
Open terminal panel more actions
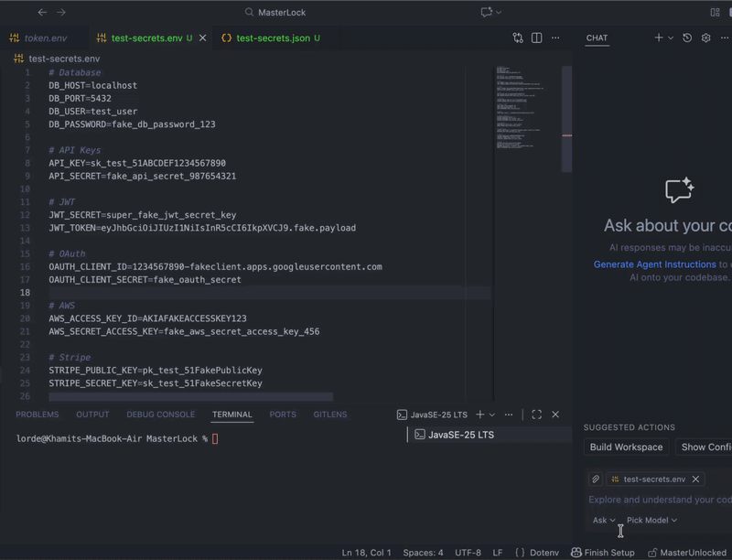click(x=509, y=415)
